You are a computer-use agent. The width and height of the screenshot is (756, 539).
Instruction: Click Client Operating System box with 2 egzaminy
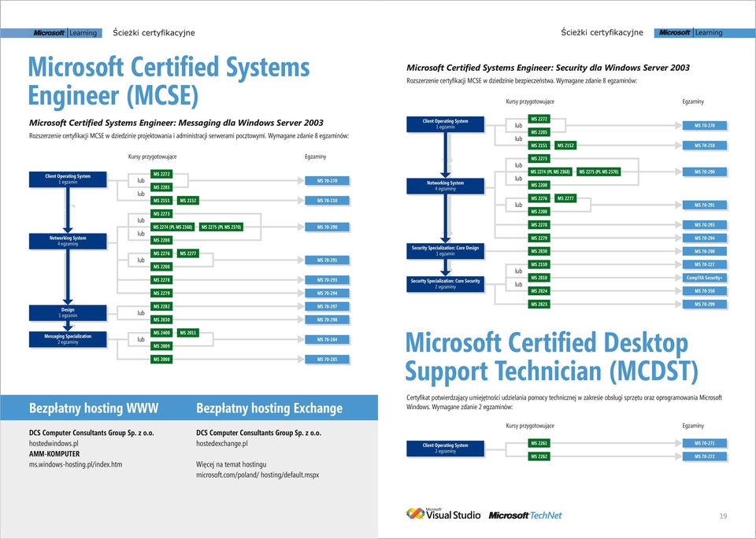click(446, 448)
